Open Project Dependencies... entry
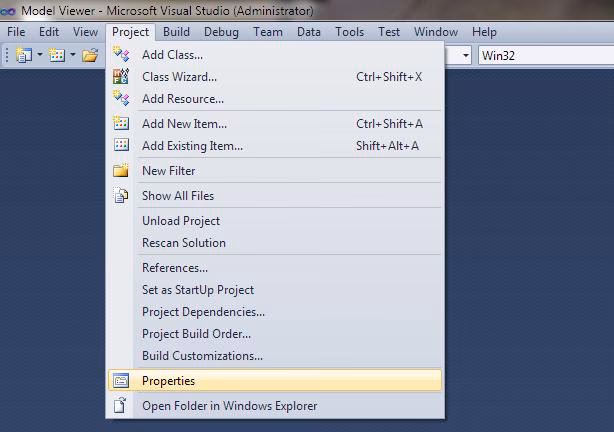The image size is (614, 432). [x=275, y=311]
